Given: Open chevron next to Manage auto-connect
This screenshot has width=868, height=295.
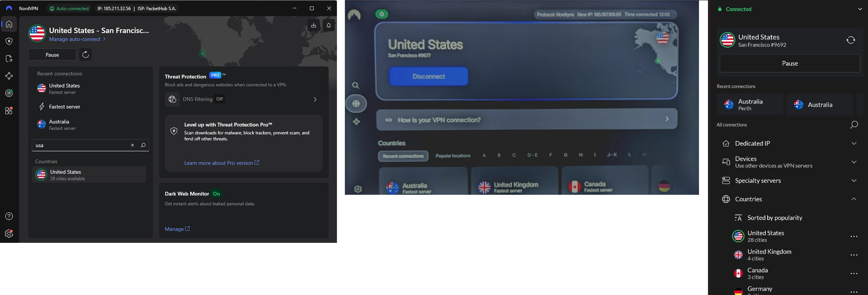Looking at the screenshot, I should click(x=105, y=39).
